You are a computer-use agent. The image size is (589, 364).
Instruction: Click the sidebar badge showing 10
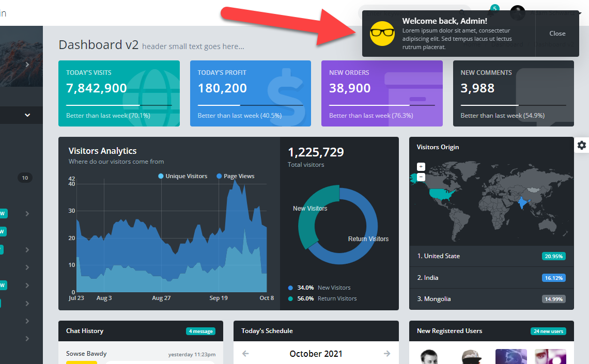pos(25,178)
